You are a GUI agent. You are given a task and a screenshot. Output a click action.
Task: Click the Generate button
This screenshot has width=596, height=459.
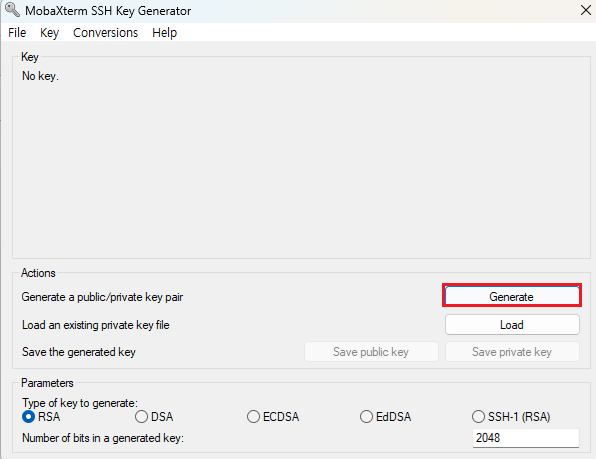[512, 296]
